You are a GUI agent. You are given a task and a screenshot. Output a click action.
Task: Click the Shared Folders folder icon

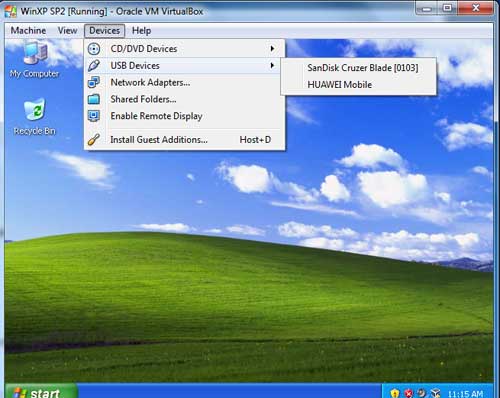pyautogui.click(x=94, y=99)
